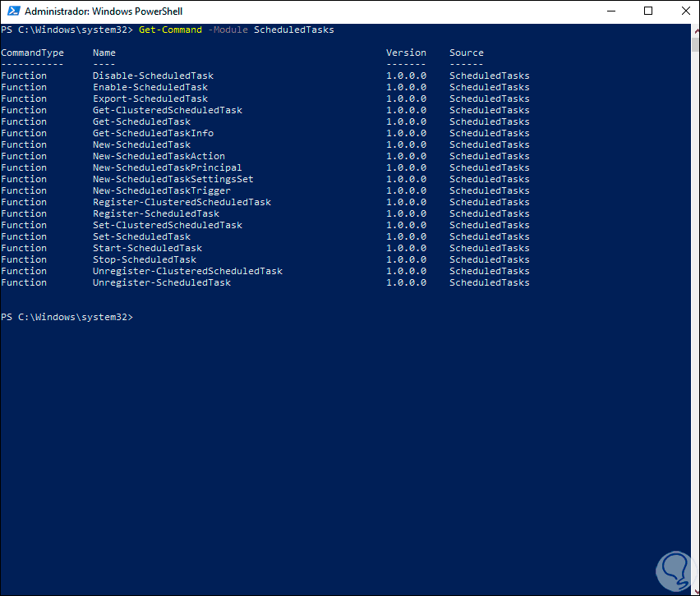Click the vertical scrollbar thumb

(x=696, y=45)
